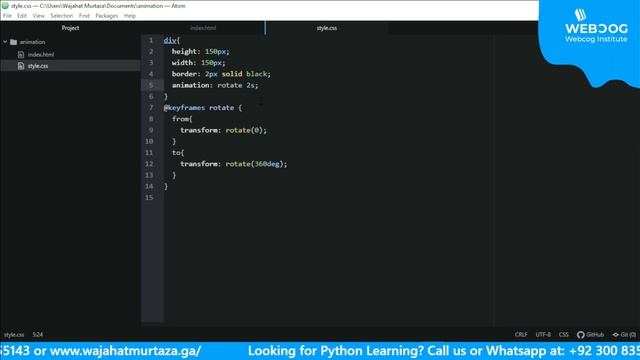640x360 pixels.
Task: Click the index.html file icon
Action: click(x=21, y=54)
